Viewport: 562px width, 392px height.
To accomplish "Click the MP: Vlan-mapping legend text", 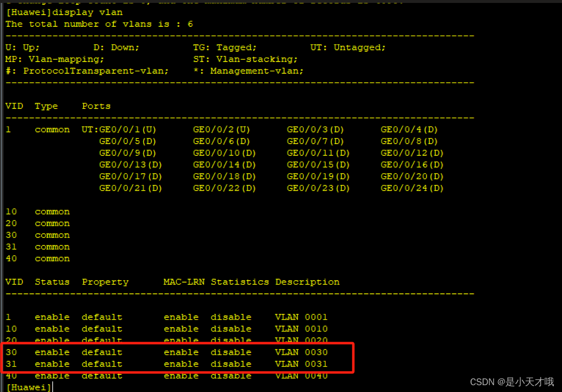I will tap(54, 59).
